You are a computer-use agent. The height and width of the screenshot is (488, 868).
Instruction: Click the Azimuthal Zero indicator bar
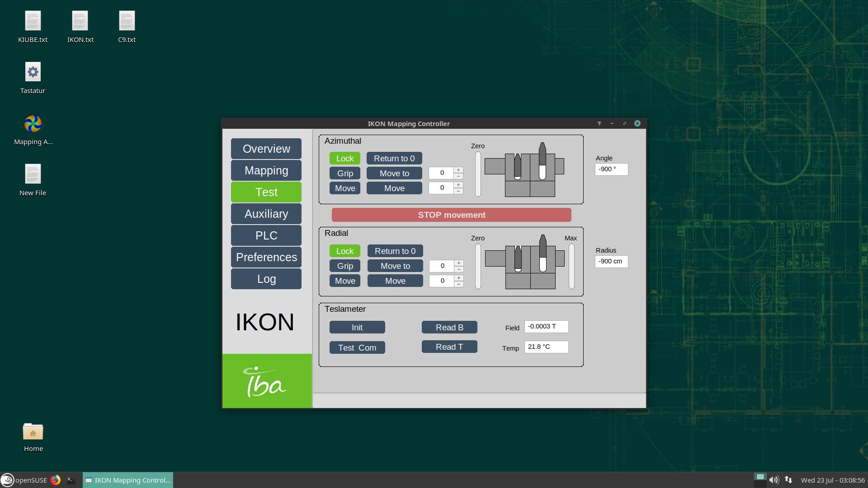[478, 174]
